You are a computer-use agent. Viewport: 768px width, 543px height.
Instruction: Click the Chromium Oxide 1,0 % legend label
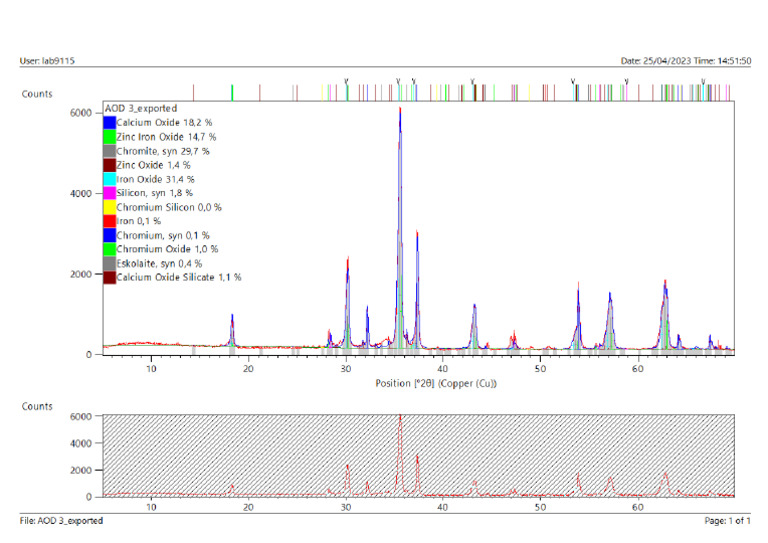point(167,248)
